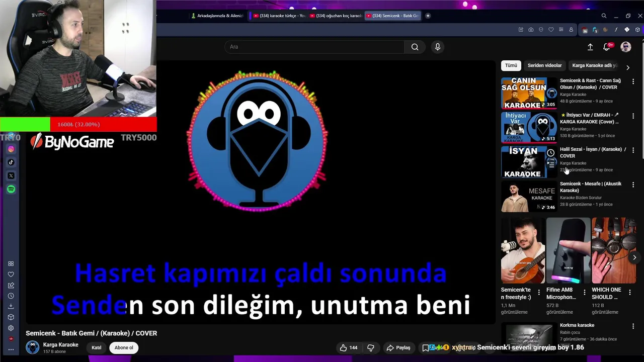Image resolution: width=644 pixels, height=362 pixels.
Task: Open the Mesafe karaoke thumbnail
Action: coord(529,196)
